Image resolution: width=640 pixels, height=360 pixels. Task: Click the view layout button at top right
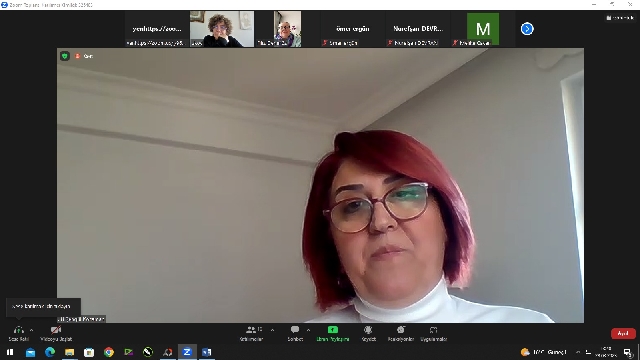[x=620, y=18]
